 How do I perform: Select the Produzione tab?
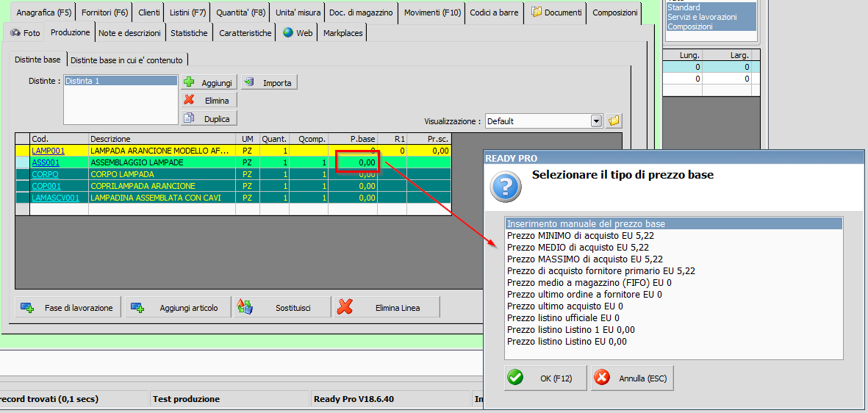[71, 32]
